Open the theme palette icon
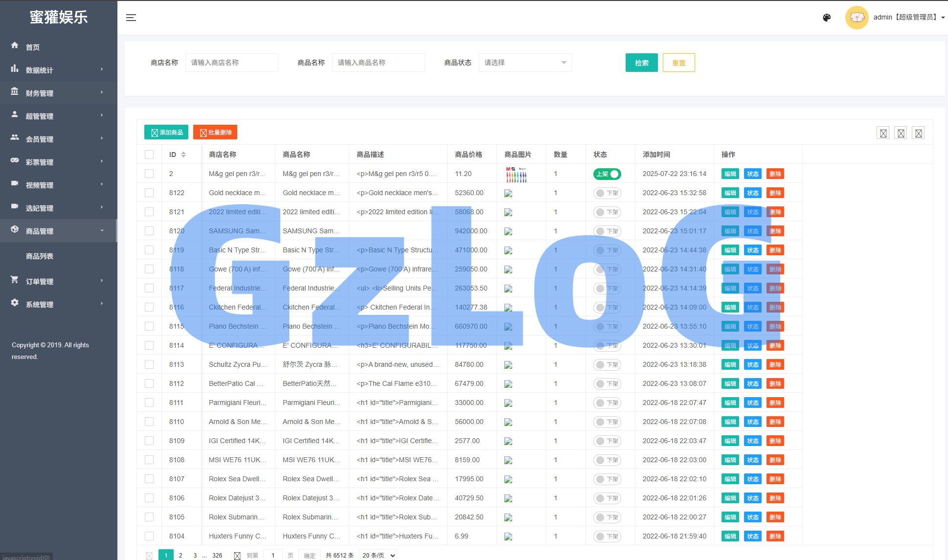This screenshot has width=948, height=560. click(827, 18)
